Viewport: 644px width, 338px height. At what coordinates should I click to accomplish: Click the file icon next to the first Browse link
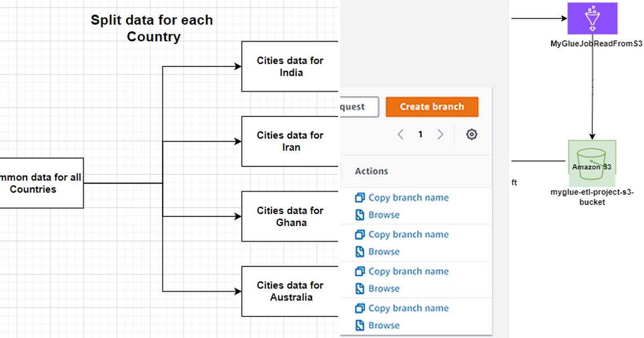click(360, 215)
